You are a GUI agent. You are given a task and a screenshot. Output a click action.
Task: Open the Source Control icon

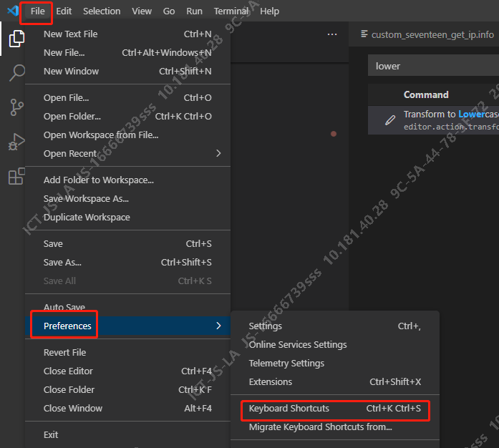tap(16, 107)
